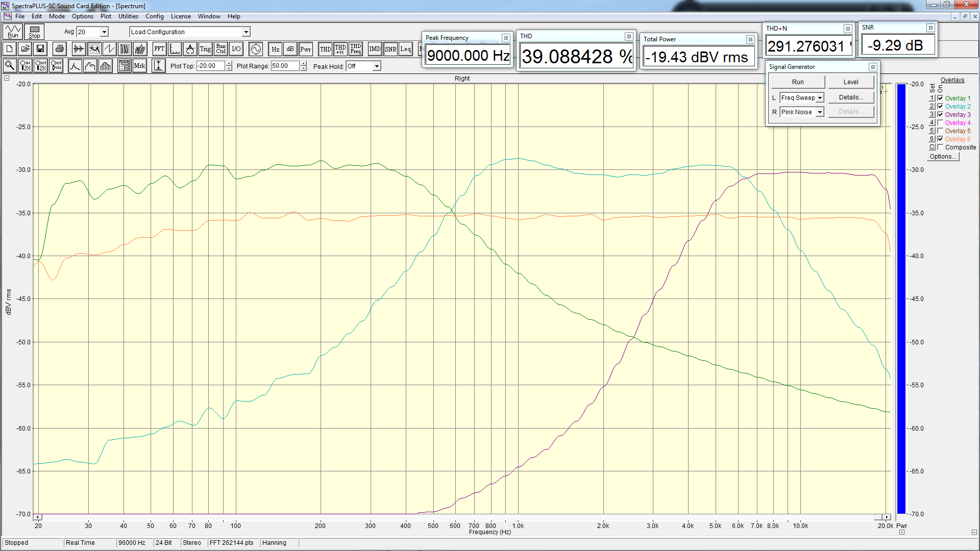980x551 pixels.
Task: Open right channel Pink Noise dropdown
Action: coord(820,112)
